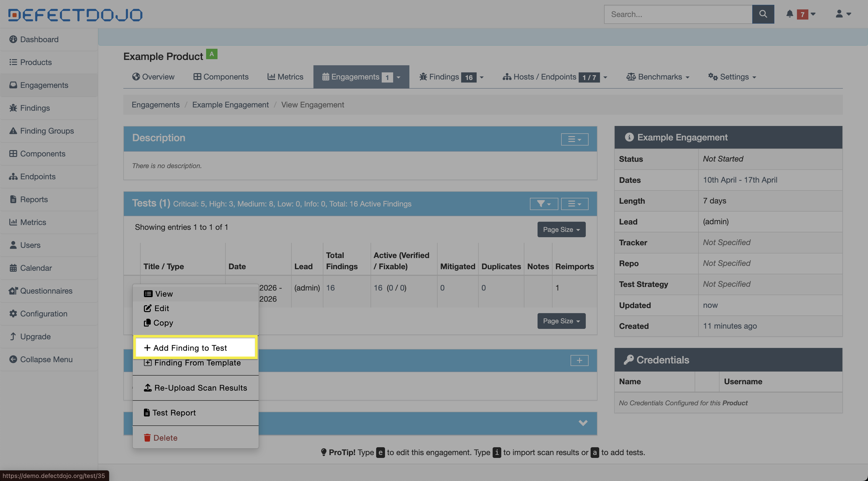Open the Tests panel hamburger menu

point(574,204)
